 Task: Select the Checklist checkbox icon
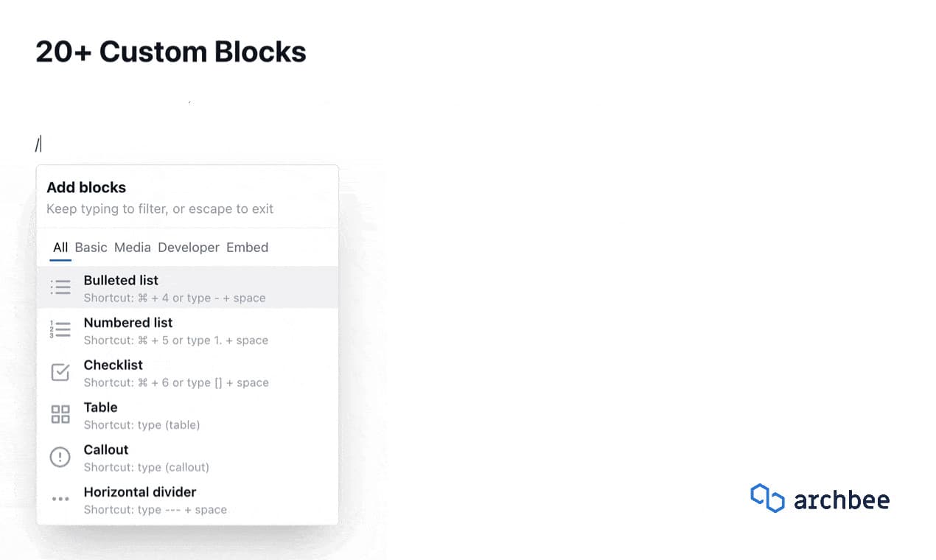coord(60,372)
